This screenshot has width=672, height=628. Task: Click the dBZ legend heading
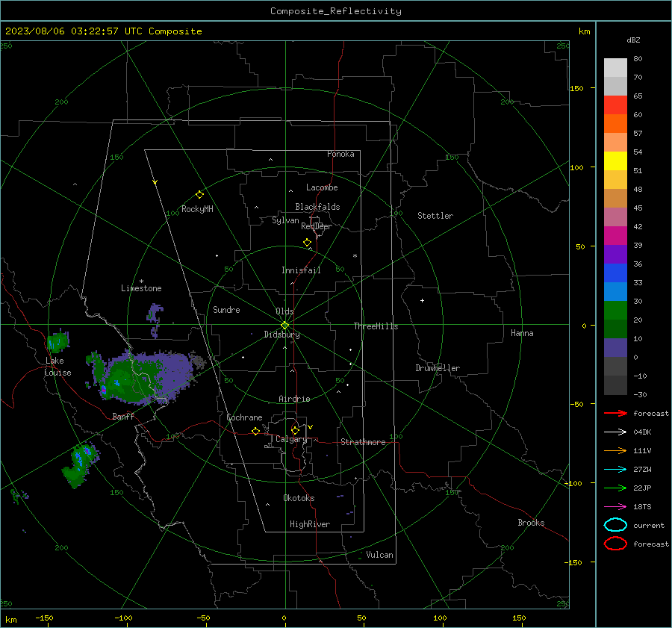pyautogui.click(x=633, y=40)
